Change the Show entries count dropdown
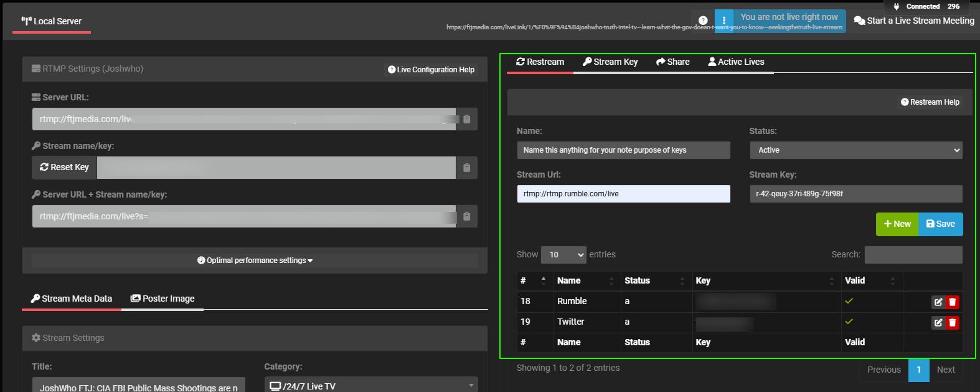This screenshot has width=980, height=392. tap(563, 255)
